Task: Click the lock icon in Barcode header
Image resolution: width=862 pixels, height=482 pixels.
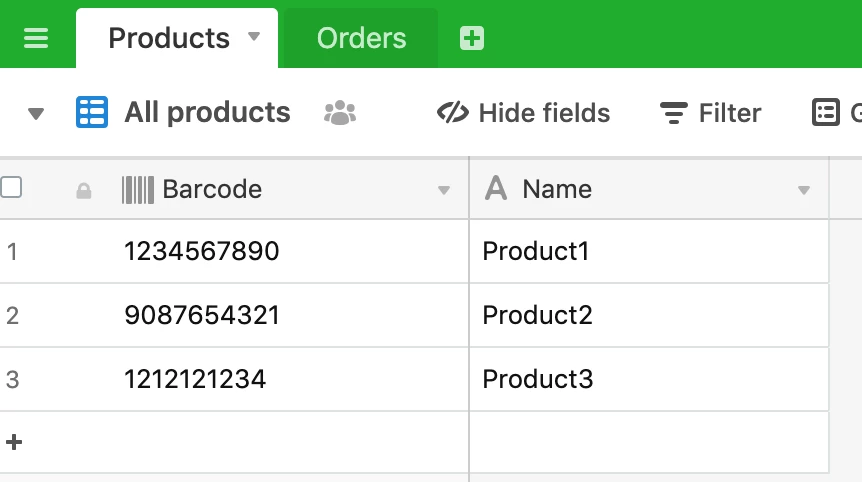Action: coord(84,191)
